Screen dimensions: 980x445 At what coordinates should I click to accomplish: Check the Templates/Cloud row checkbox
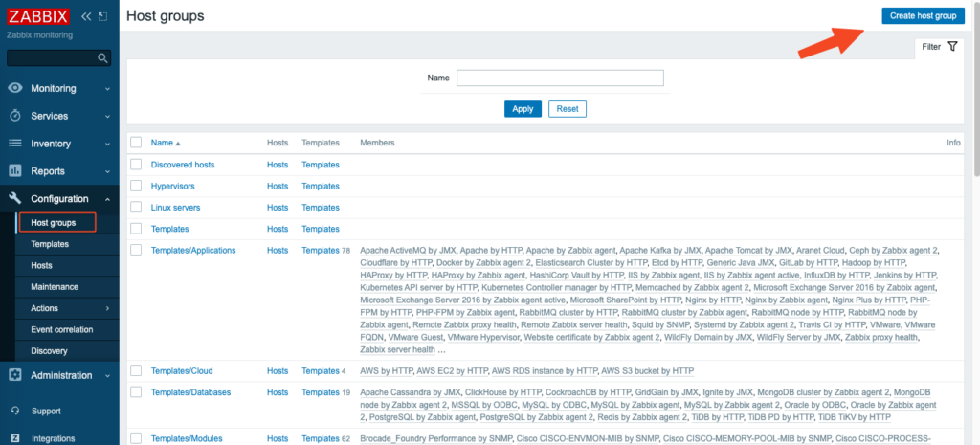(x=136, y=370)
